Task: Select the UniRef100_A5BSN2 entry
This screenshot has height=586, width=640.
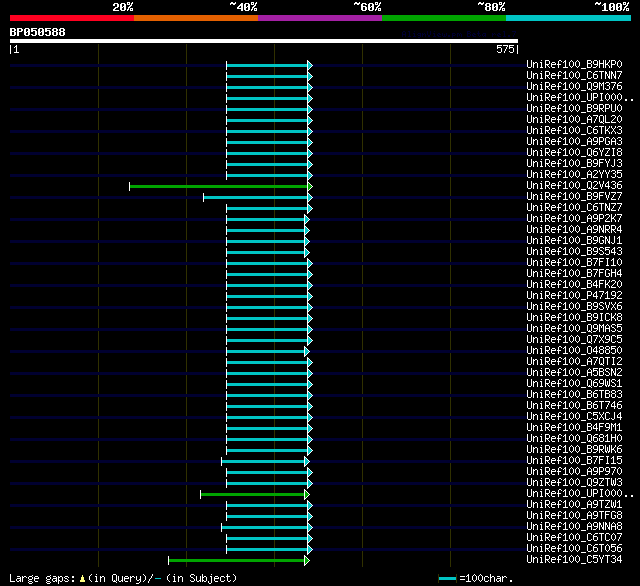Action: [x=574, y=373]
